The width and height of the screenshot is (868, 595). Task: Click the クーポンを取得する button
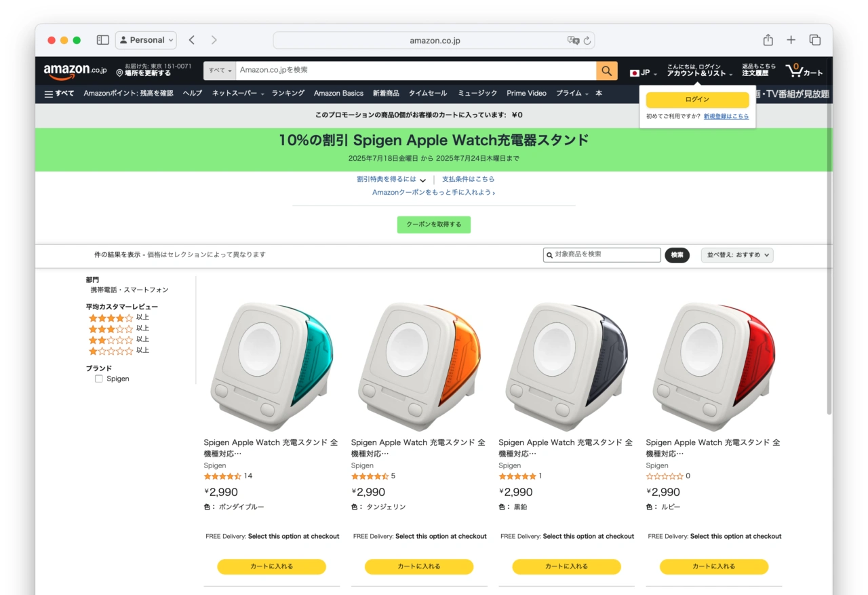tap(433, 224)
